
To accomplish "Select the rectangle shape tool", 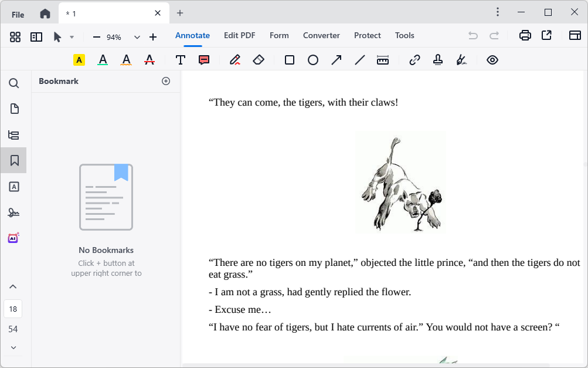I will 290,60.
